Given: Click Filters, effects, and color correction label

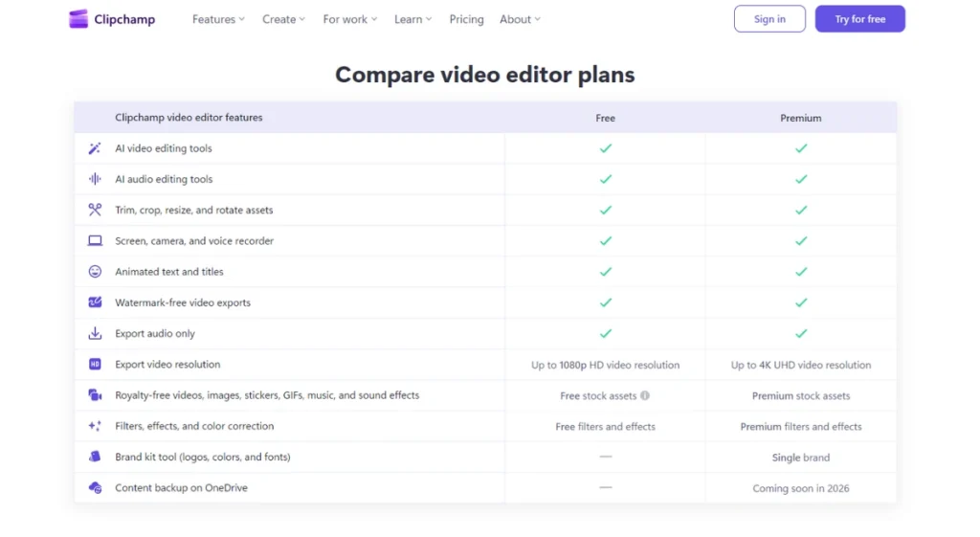Looking at the screenshot, I should coord(194,426).
